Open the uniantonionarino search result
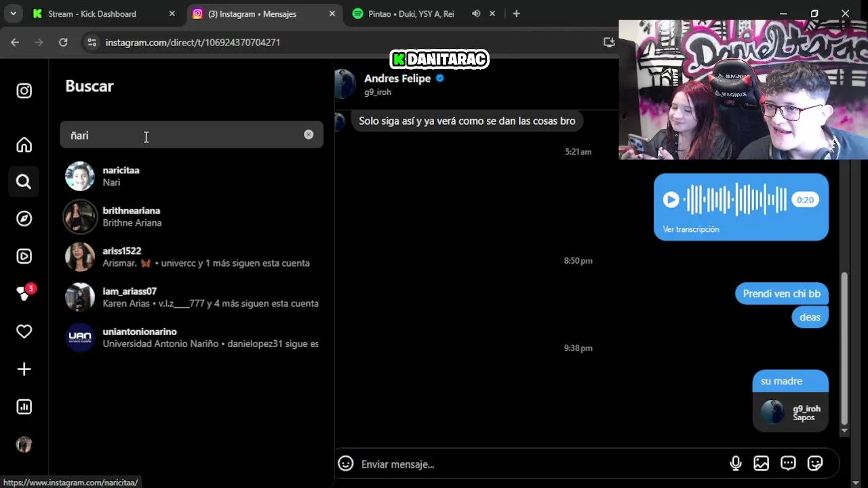868x488 pixels. 191,338
